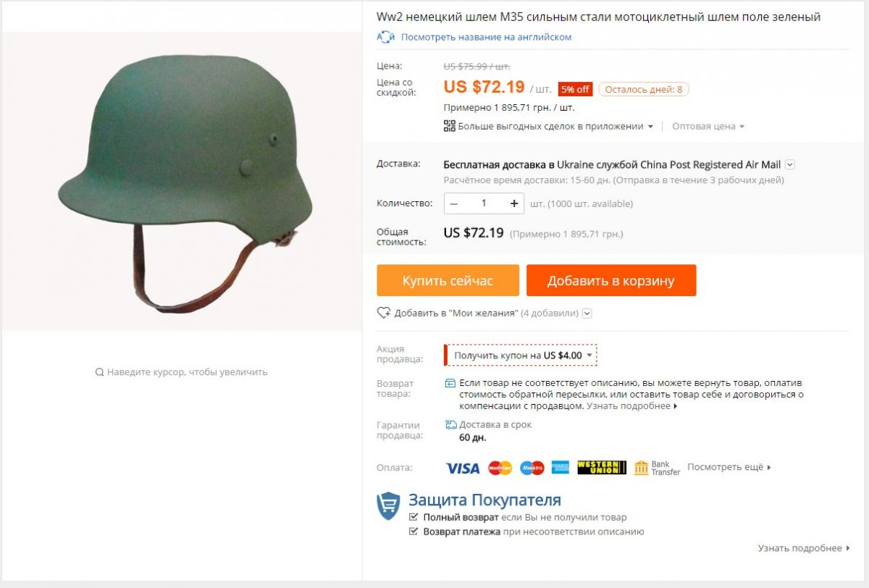Open the wishlist dropdown arrow next to '4 добавили'
869x588 pixels.
point(587,314)
